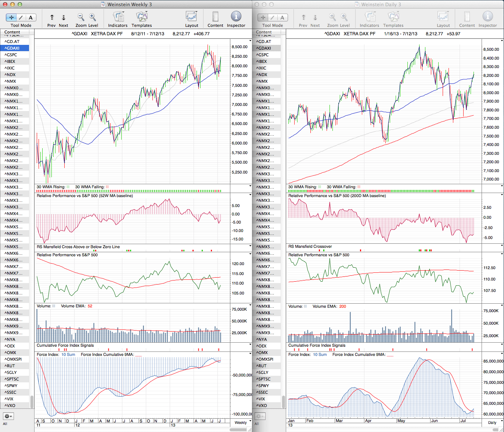Select crosshair tool mode in Weekly window
Screen dimensions: 504x432
11,17
